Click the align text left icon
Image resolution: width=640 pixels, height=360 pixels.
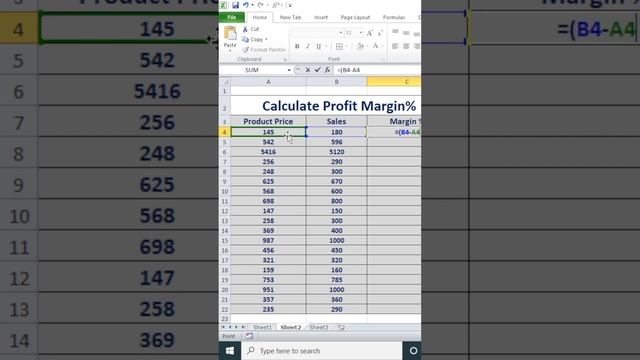[395, 46]
